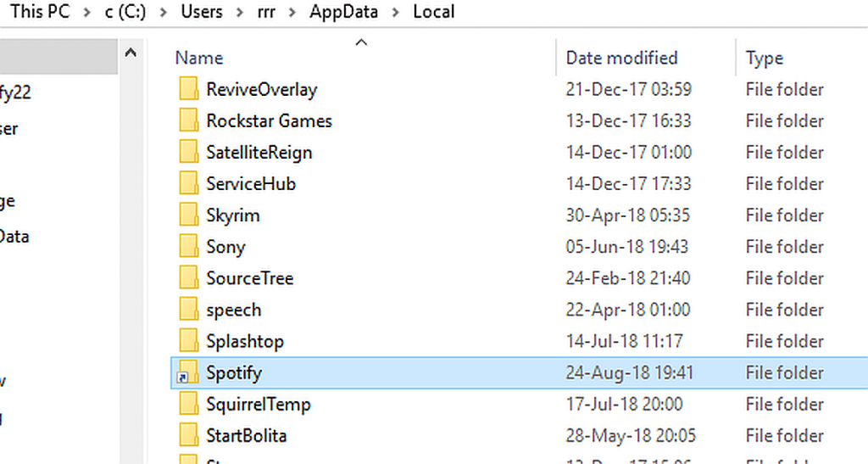868x464 pixels.
Task: Click the Sony folder icon
Action: (x=188, y=247)
